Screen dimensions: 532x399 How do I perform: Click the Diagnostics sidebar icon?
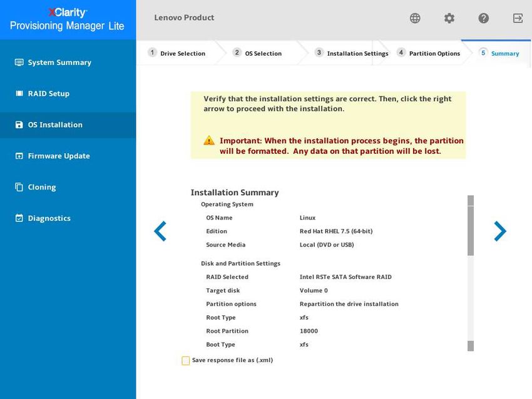19,218
